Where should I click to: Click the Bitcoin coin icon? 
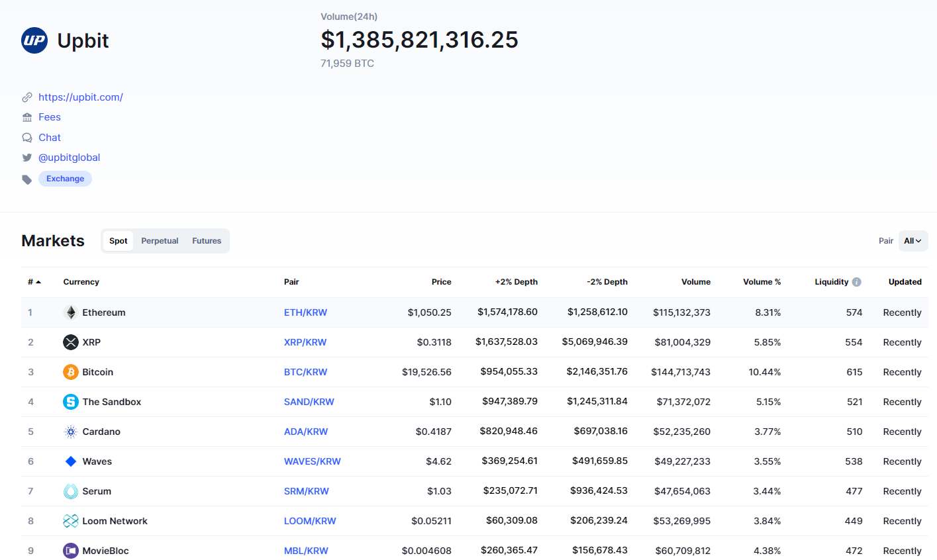(x=71, y=372)
